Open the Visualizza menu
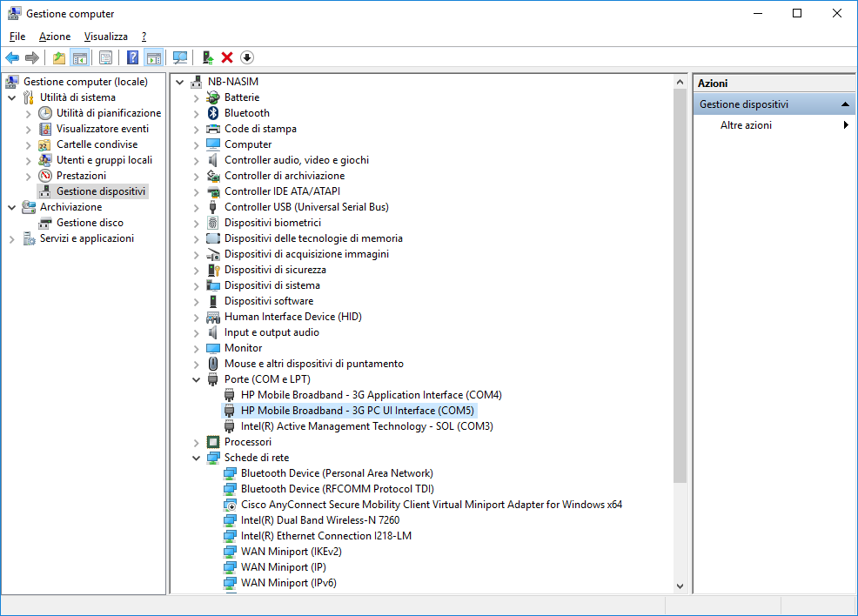Image resolution: width=858 pixels, height=616 pixels. pyautogui.click(x=105, y=37)
